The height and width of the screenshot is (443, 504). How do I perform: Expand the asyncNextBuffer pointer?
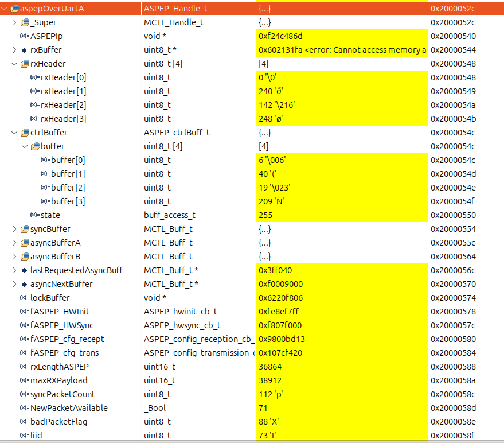coord(14,284)
